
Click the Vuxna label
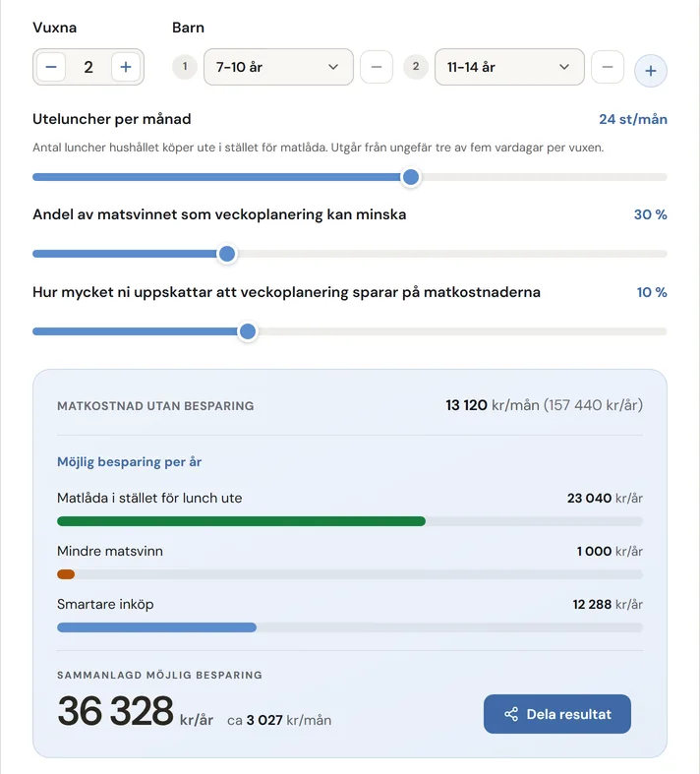(x=55, y=28)
